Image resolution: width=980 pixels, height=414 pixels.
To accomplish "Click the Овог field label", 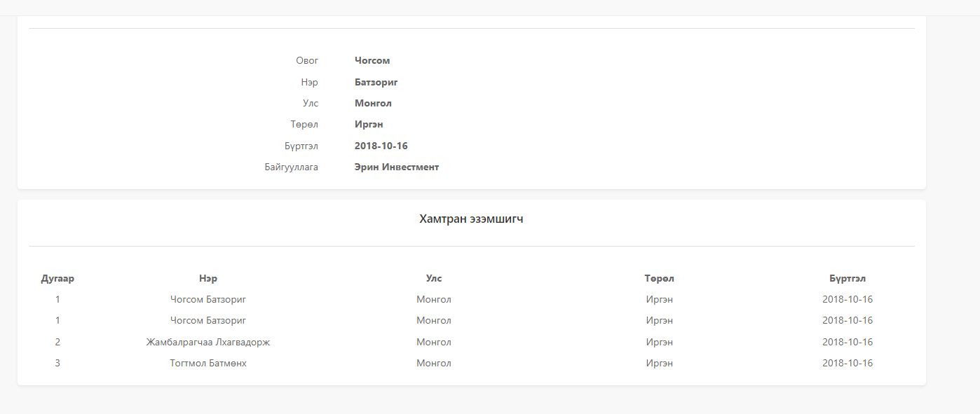I will (307, 61).
